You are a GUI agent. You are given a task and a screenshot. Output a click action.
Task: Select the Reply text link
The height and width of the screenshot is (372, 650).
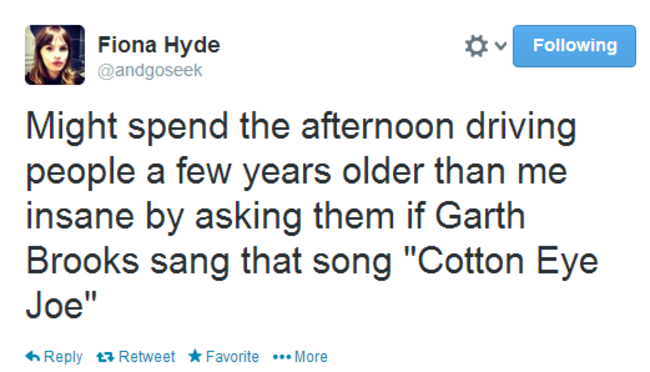(63, 357)
